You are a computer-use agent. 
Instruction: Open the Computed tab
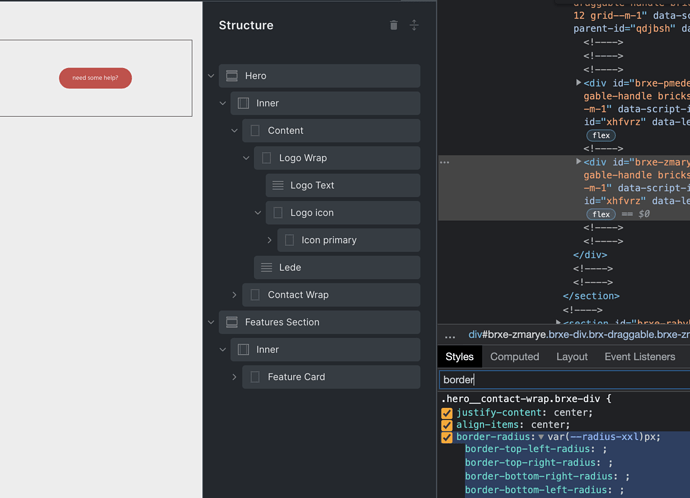click(x=514, y=357)
